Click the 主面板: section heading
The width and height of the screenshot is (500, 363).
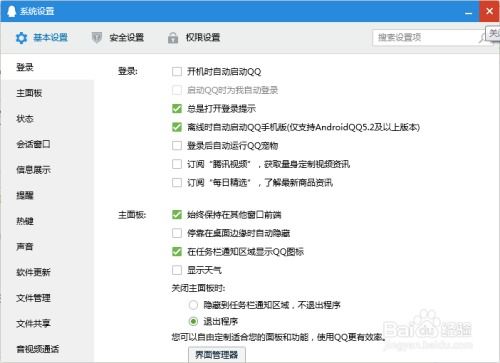coord(132,215)
